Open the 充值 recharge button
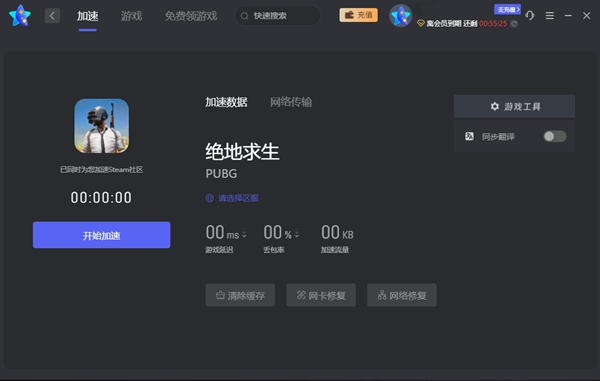 click(x=359, y=15)
